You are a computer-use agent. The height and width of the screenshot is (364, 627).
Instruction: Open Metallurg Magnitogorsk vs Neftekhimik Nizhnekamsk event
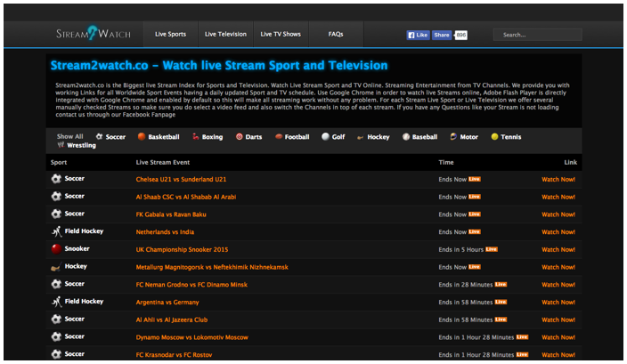click(212, 267)
